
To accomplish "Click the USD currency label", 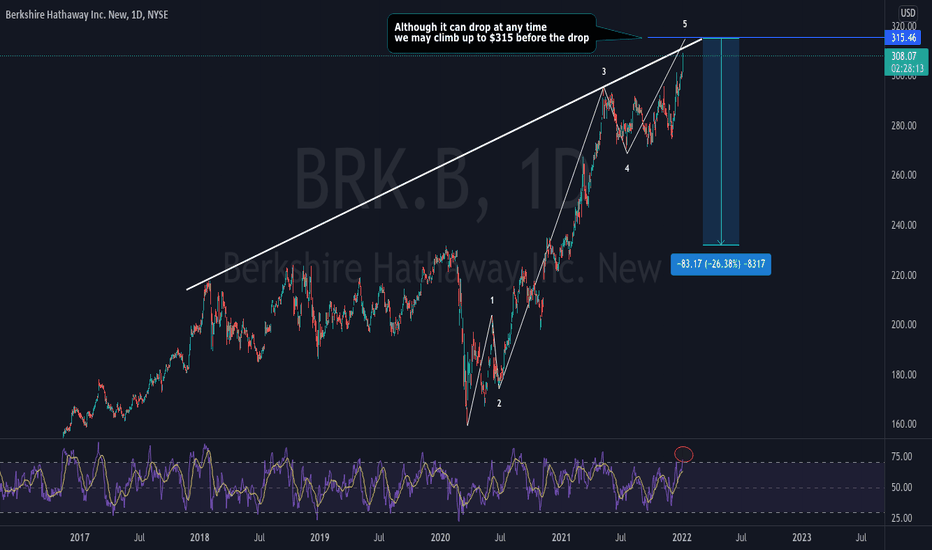I will (908, 12).
